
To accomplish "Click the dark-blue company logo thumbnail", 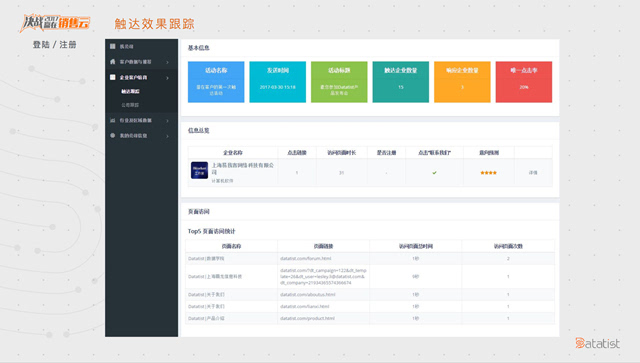I will click(199, 170).
